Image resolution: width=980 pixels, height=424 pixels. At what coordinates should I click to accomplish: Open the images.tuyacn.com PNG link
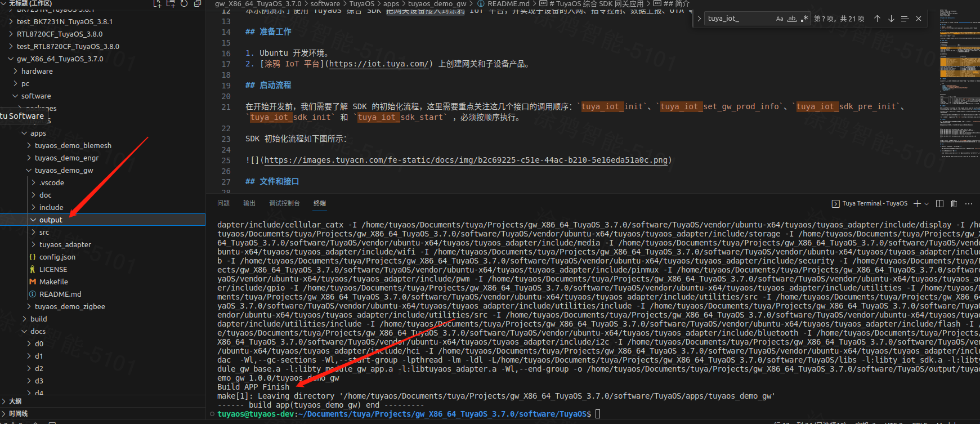coord(466,160)
